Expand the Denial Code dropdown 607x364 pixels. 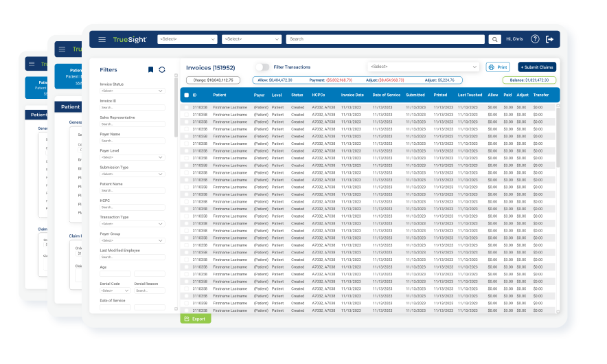[x=115, y=291]
